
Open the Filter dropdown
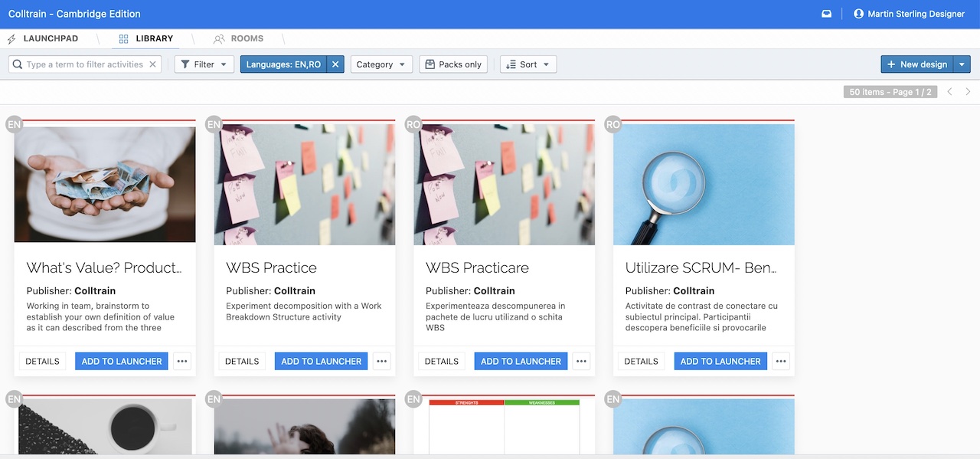(x=204, y=64)
